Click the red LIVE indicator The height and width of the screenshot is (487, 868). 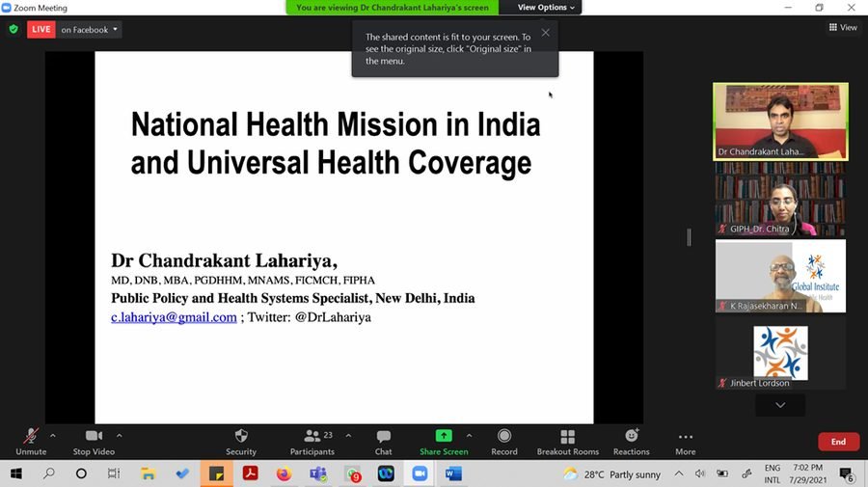41,29
